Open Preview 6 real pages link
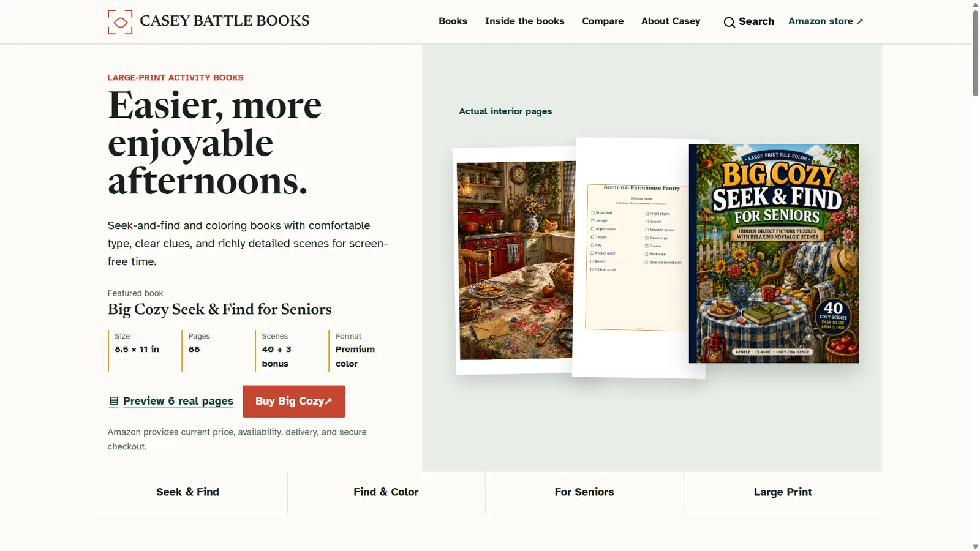This screenshot has width=980, height=551. point(178,401)
